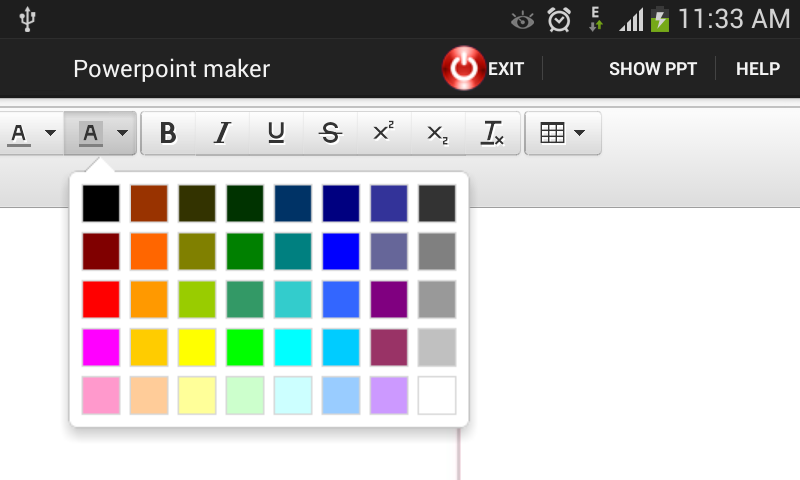Apply superscript formatting

point(384,133)
